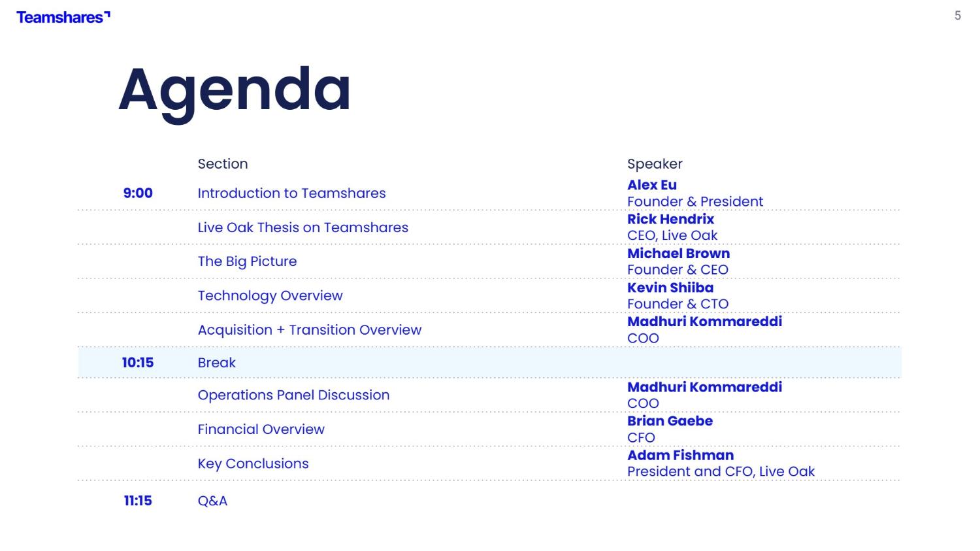Select speaker Kevin Shiiba
The height and width of the screenshot is (551, 980).
pos(670,288)
